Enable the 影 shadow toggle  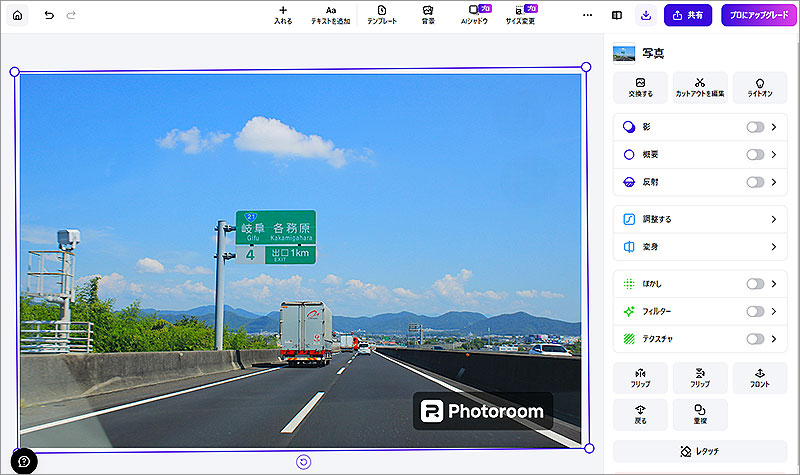point(755,127)
